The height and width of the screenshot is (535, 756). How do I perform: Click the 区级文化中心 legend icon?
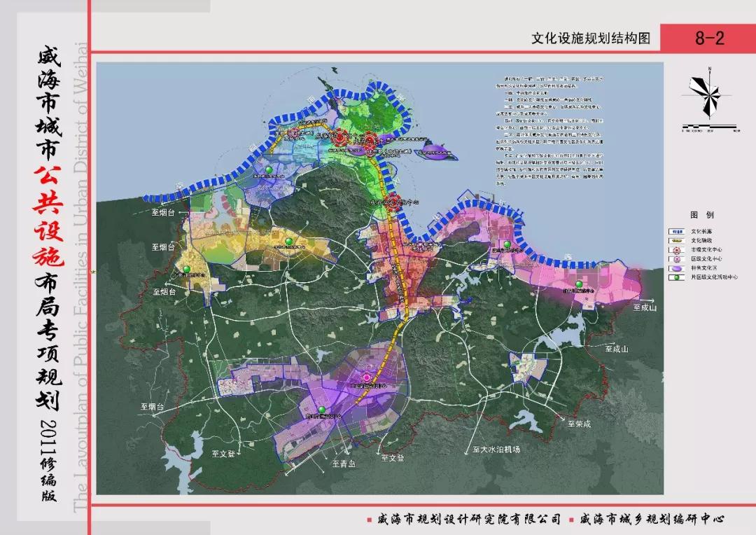tap(676, 259)
